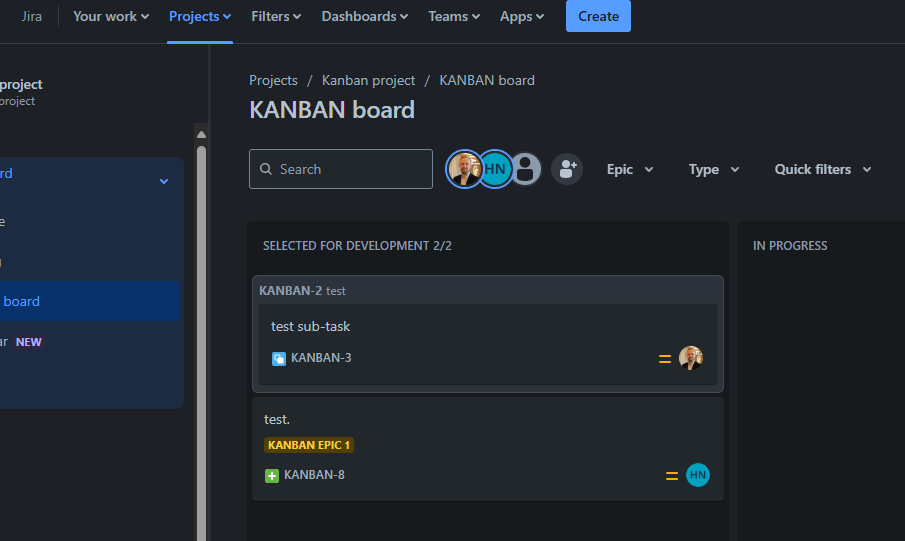Expand the Epic filter dropdown
The width and height of the screenshot is (905, 541).
[630, 169]
